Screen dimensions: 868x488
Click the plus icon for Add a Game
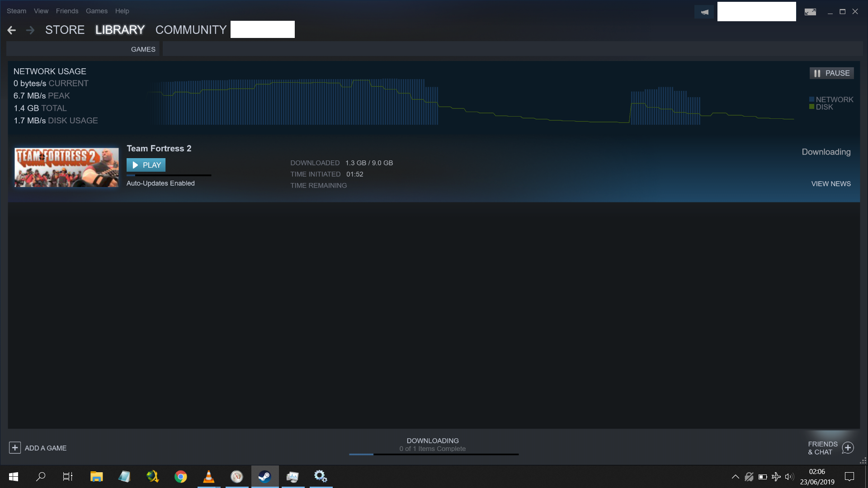tap(15, 448)
